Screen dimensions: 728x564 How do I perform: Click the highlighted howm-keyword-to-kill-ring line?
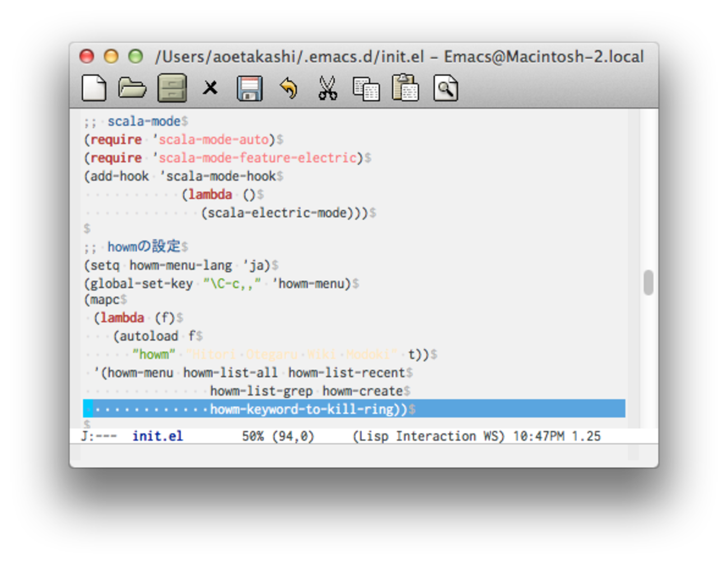tap(354, 408)
